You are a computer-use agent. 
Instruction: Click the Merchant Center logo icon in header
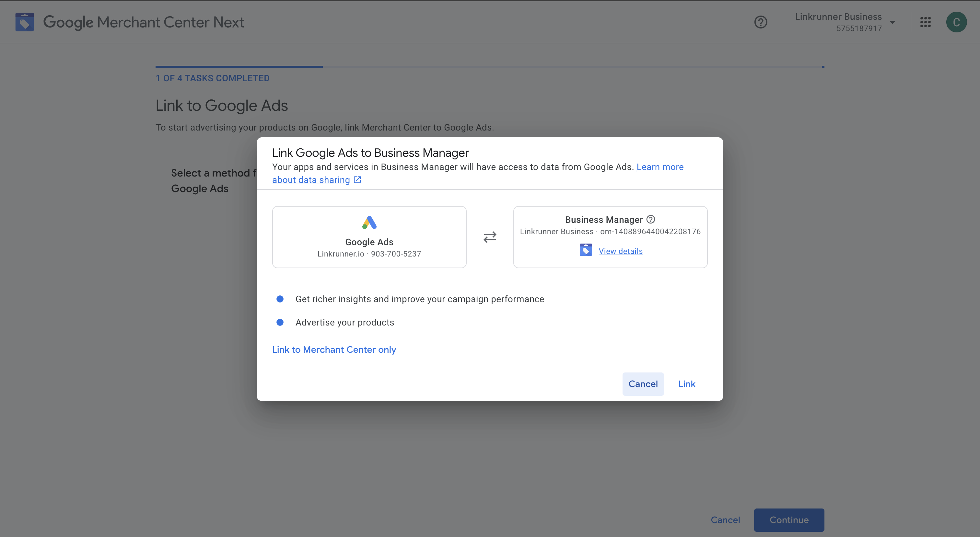click(x=24, y=22)
